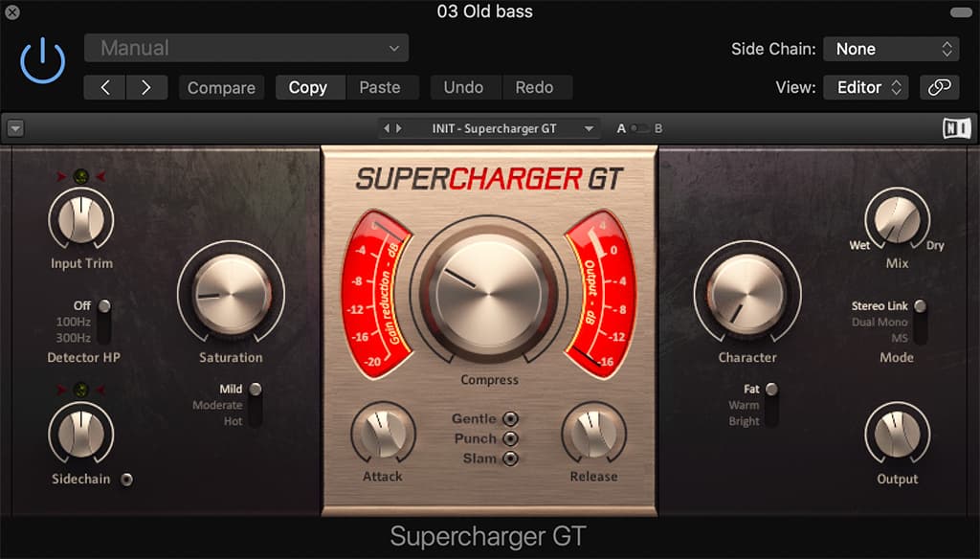Click the Gain reduction dB meter

(375, 293)
